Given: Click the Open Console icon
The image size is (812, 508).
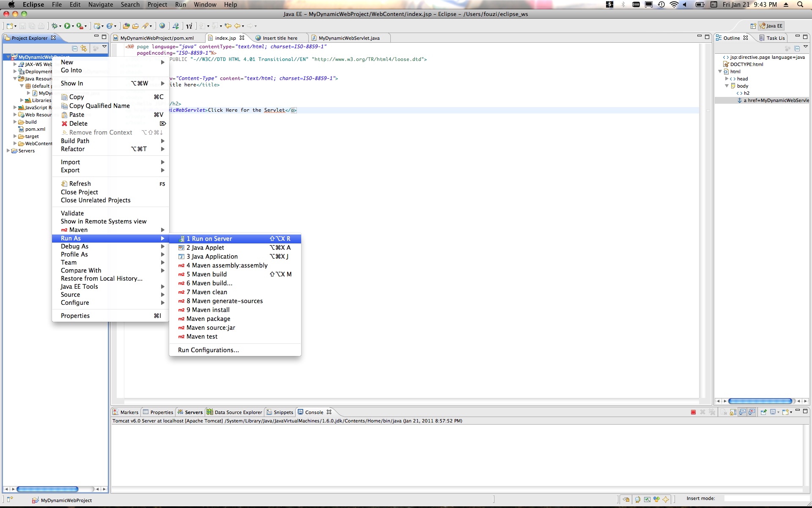Looking at the screenshot, I should (x=785, y=412).
